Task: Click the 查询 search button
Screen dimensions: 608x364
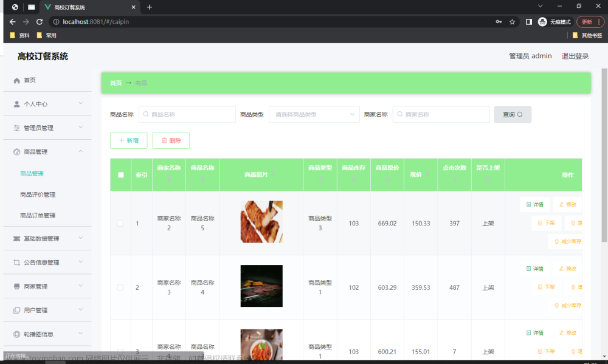Action: tap(513, 114)
